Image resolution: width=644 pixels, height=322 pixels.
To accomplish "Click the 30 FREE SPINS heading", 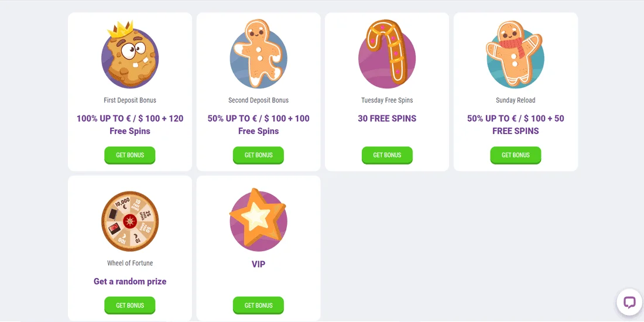I will pyautogui.click(x=387, y=118).
